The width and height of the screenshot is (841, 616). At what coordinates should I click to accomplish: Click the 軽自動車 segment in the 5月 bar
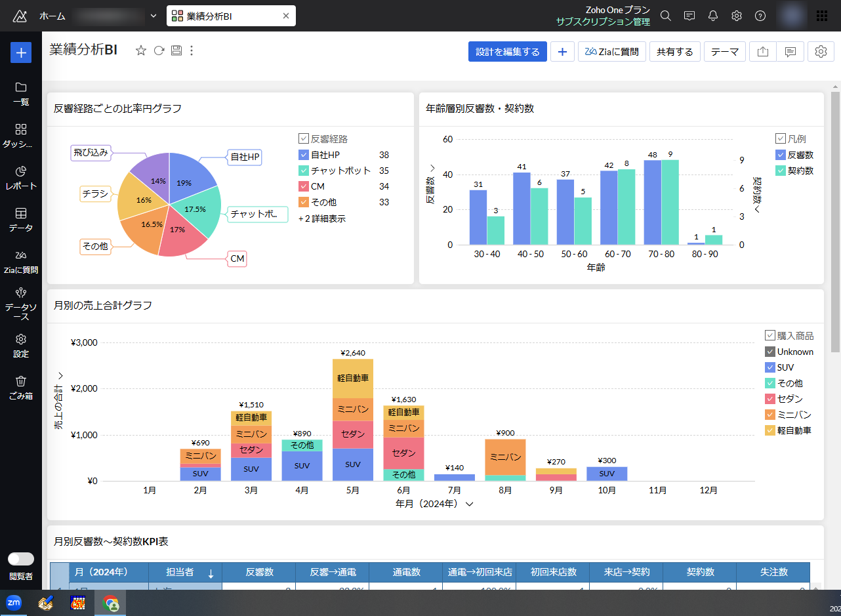point(353,378)
